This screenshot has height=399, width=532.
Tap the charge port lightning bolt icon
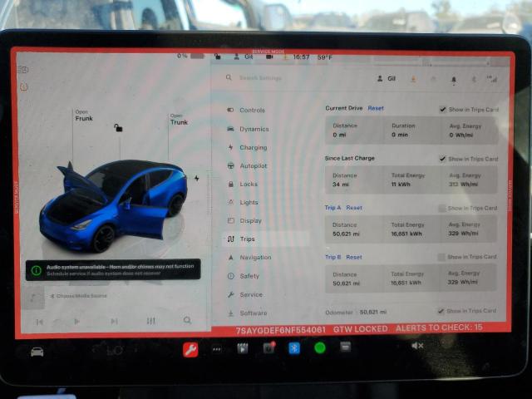tap(197, 178)
